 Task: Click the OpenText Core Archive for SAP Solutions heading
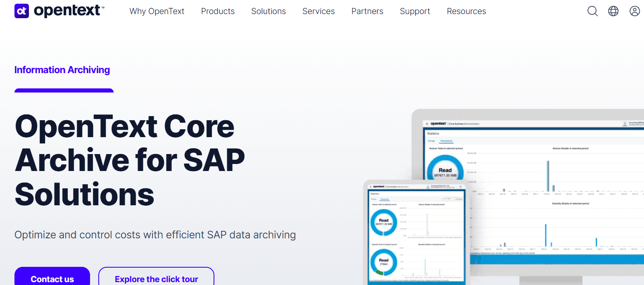tap(130, 160)
